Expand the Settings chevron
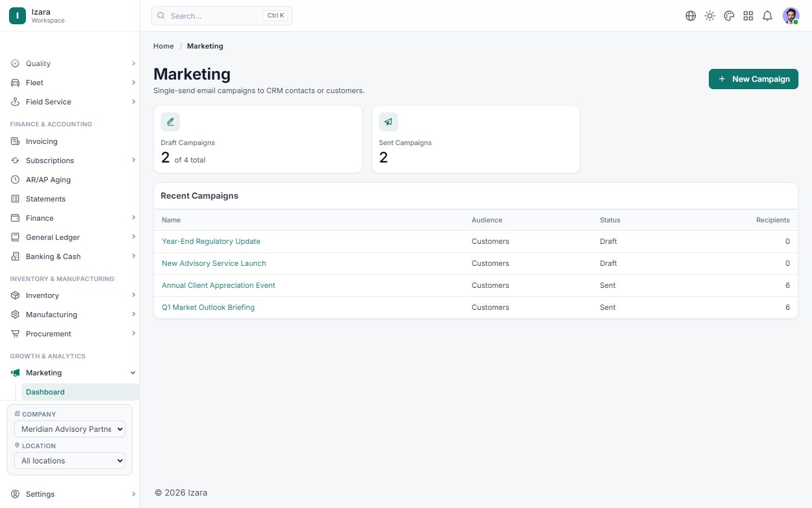Screen dimensions: 812x508 click(x=134, y=494)
